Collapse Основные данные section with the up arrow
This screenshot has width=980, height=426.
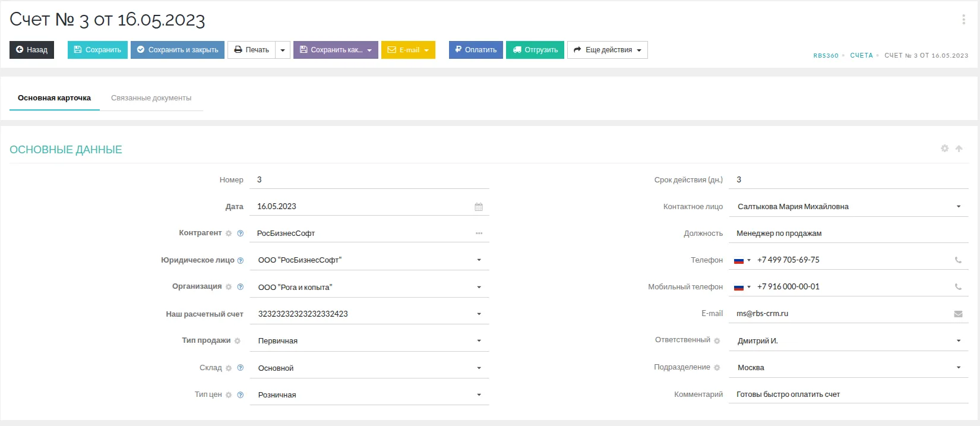959,149
